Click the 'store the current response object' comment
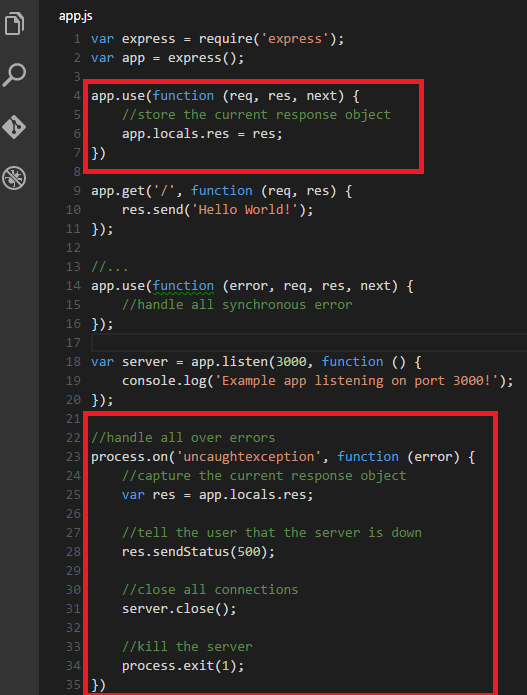Viewport: 527px width, 695px height. point(257,115)
